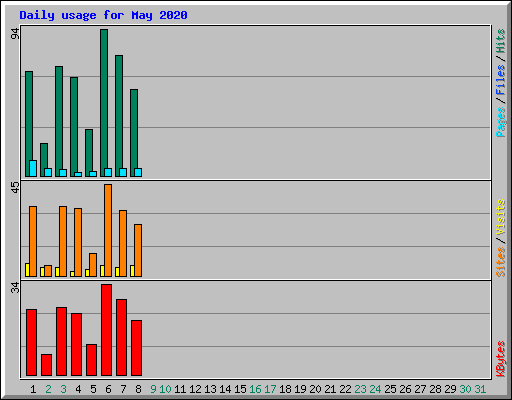Pick the red KBytes bar for day 4

coord(77,344)
